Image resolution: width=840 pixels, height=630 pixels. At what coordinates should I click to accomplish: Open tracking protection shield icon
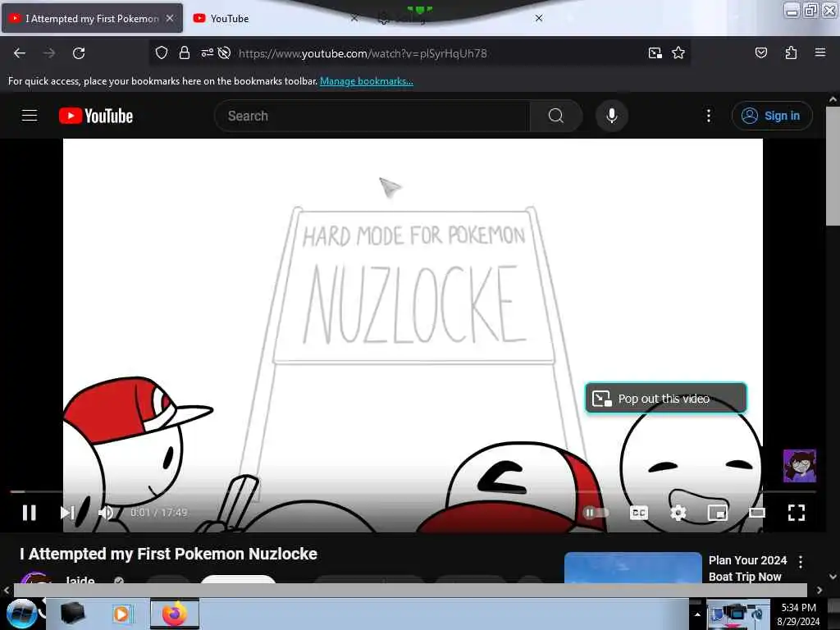pyautogui.click(x=162, y=53)
